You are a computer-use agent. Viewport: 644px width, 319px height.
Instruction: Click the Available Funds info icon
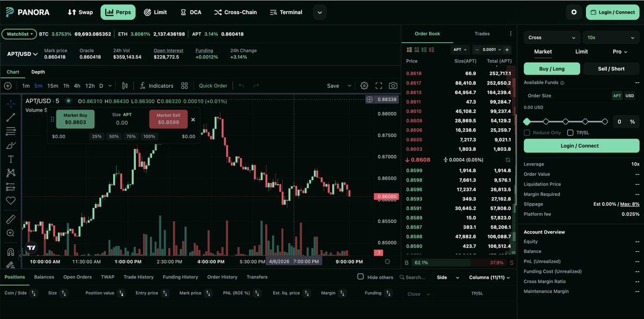[x=562, y=83]
